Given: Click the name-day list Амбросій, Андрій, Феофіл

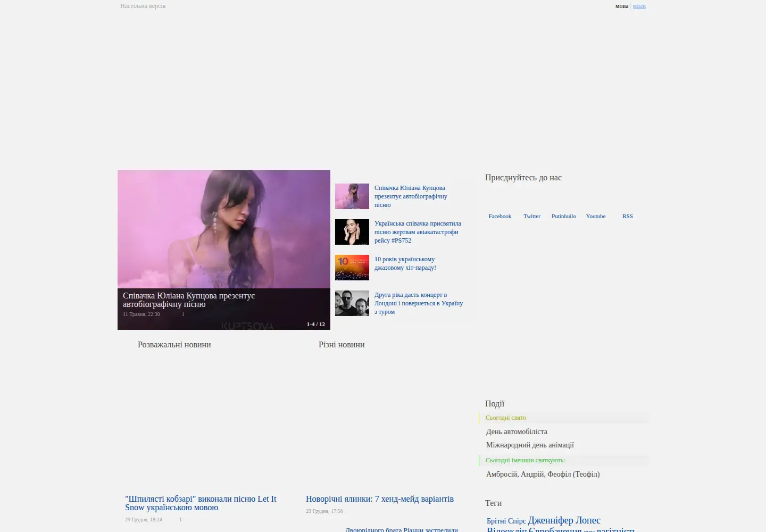Looking at the screenshot, I should [543, 474].
